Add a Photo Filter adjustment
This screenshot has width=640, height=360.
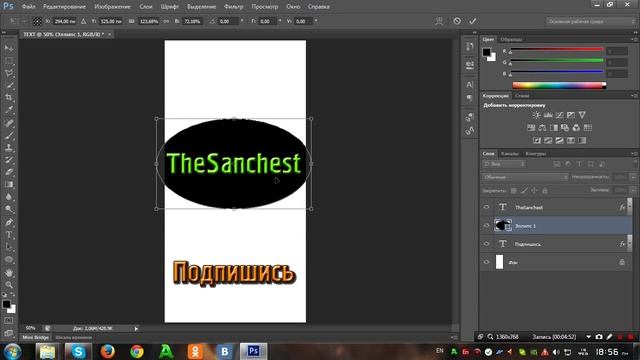pos(565,128)
